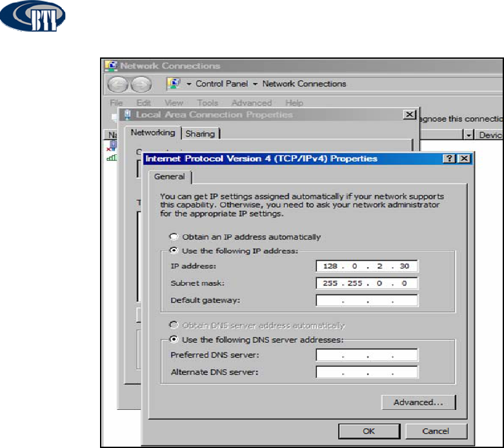Click the Default gateway field
The image size is (504, 448).
[367, 300]
